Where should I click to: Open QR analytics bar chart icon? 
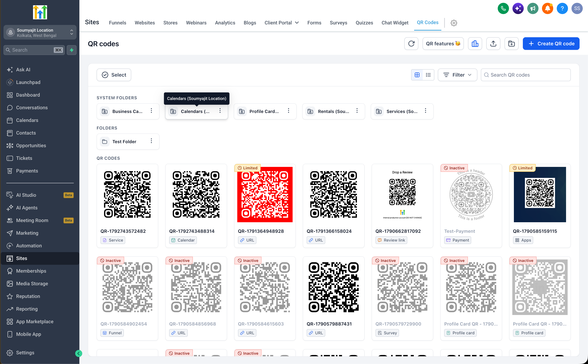click(x=475, y=44)
